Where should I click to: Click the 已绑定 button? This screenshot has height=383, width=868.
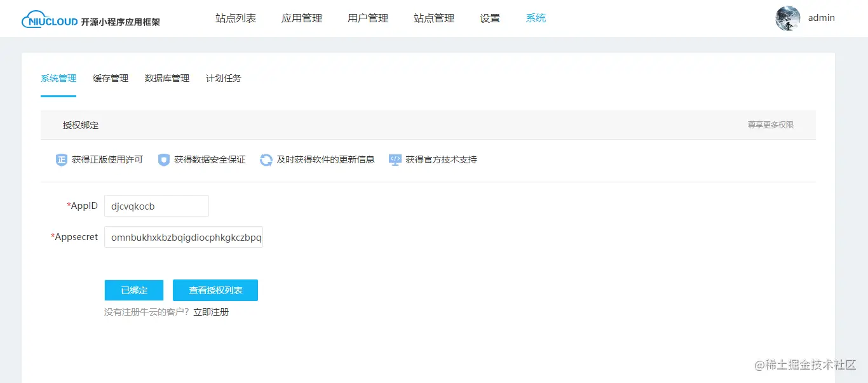pyautogui.click(x=133, y=290)
